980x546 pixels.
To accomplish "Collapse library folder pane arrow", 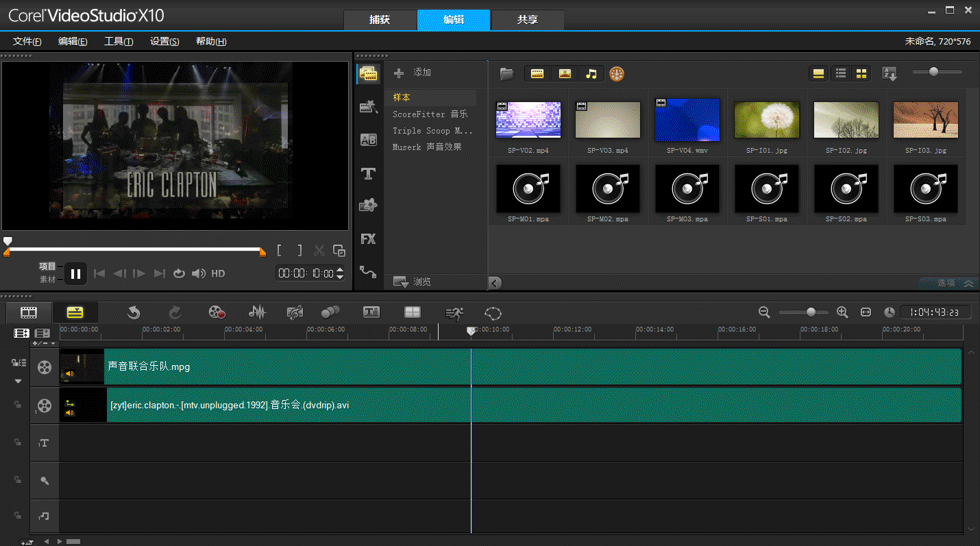I will (495, 282).
